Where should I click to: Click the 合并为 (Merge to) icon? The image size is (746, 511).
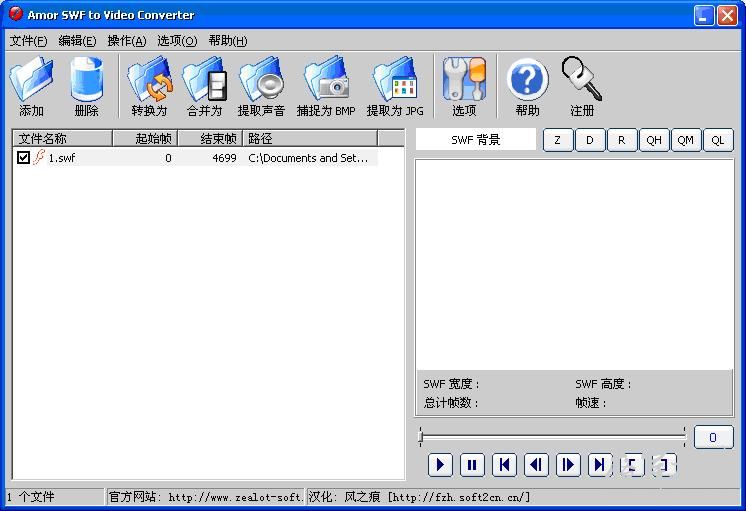pyautogui.click(x=205, y=79)
